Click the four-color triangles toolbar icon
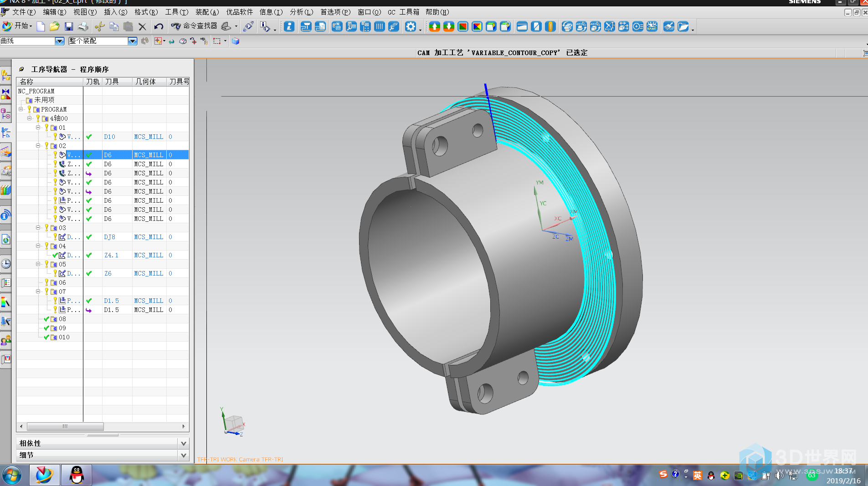868x486 pixels. (477, 26)
